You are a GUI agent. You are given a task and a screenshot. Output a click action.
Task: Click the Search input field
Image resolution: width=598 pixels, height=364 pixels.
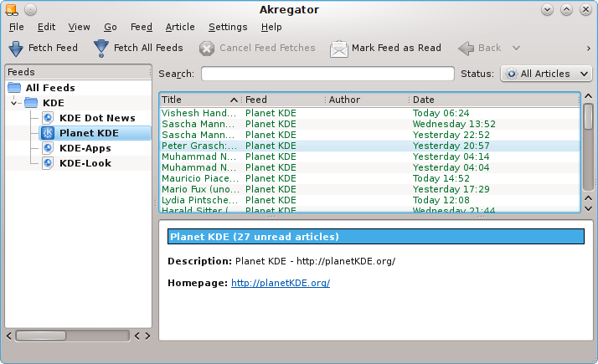point(327,74)
